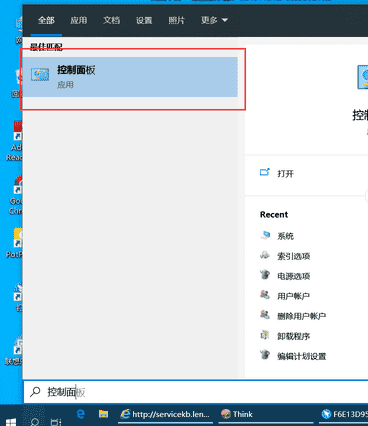The height and width of the screenshot is (426, 368).
Task: Open recent item 电源选项
Action: pyautogui.click(x=294, y=276)
